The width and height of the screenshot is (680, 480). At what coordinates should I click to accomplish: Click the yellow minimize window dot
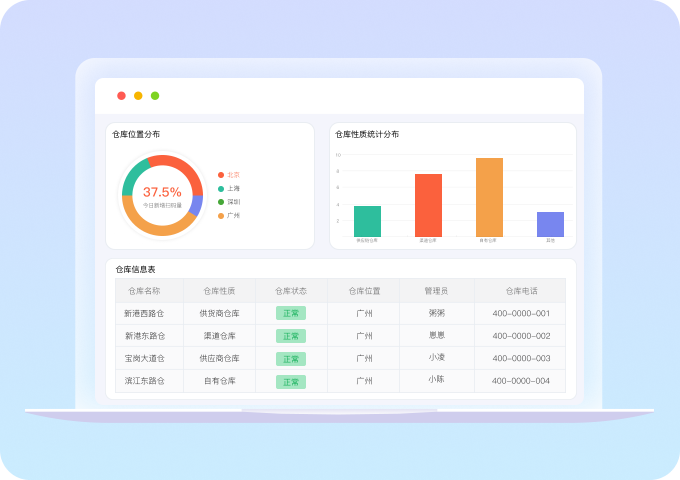click(138, 96)
